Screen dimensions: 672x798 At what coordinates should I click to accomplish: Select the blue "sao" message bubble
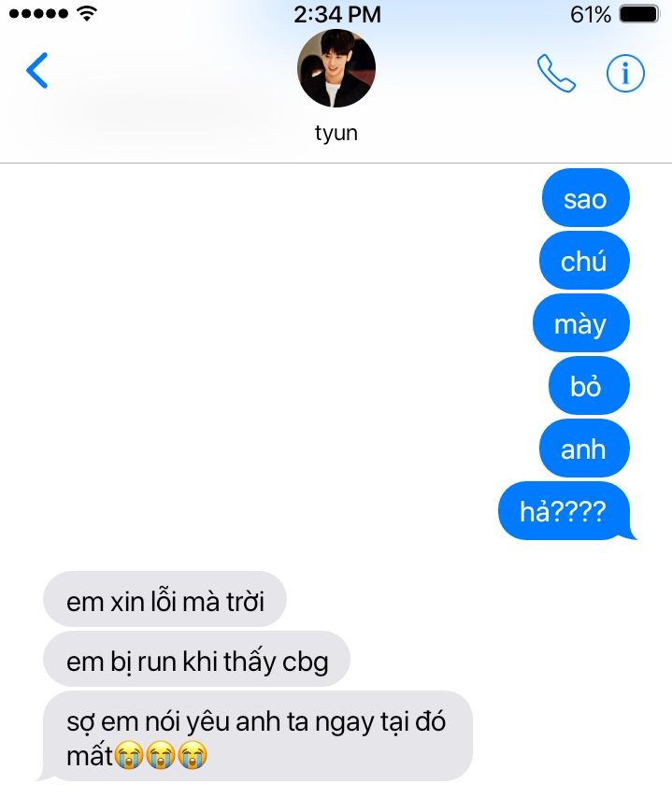coord(585,198)
